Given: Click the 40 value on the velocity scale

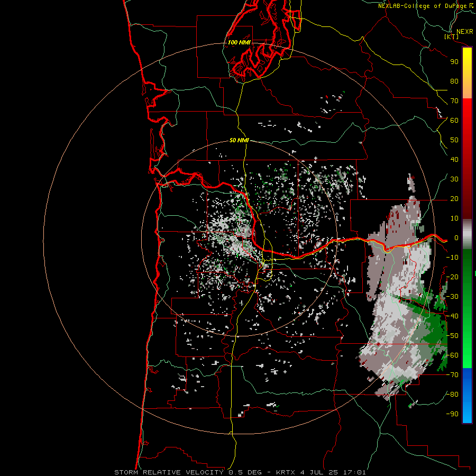Looking at the screenshot, I should click(454, 160).
